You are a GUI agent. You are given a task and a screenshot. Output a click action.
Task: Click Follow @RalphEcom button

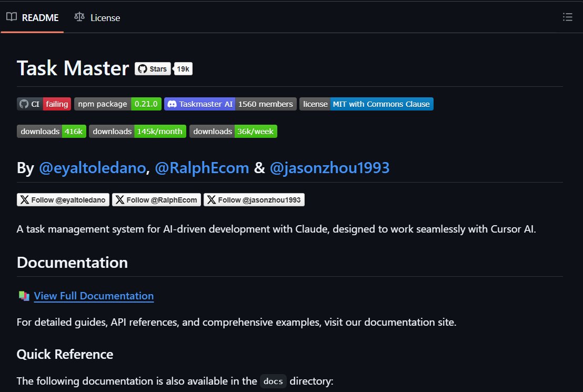156,200
